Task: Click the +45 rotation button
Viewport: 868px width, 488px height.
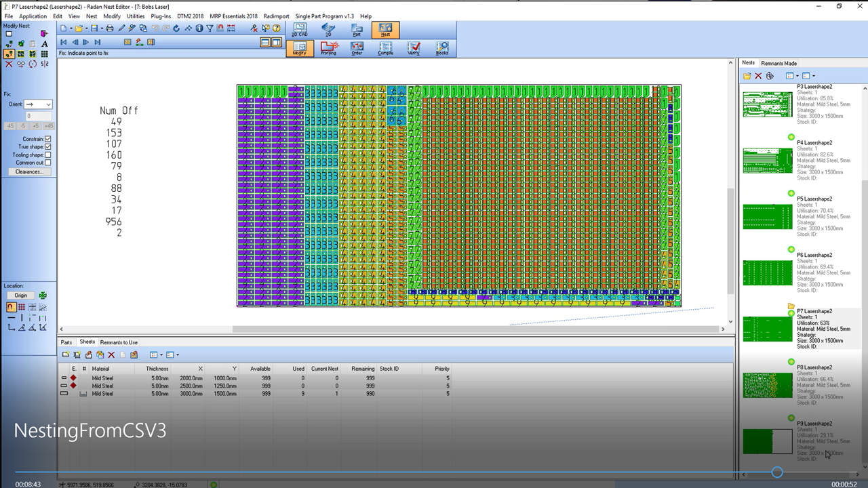Action: pyautogui.click(x=48, y=126)
